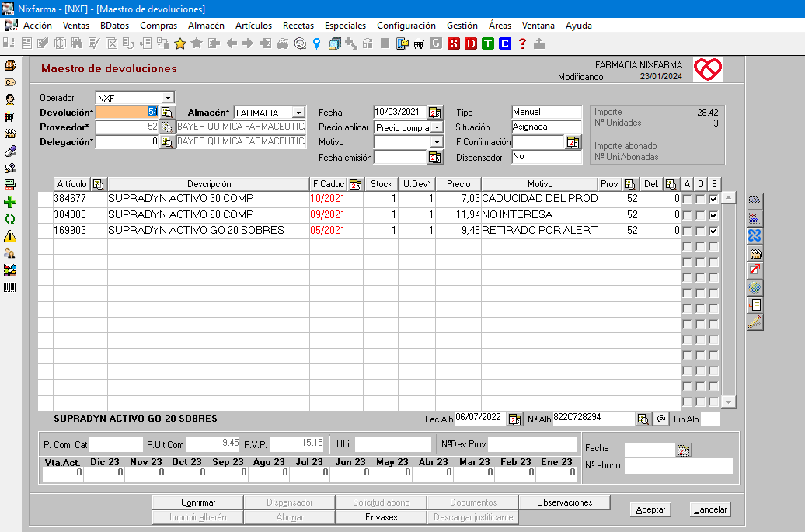Expand the Motivo dropdown in header

click(x=437, y=142)
